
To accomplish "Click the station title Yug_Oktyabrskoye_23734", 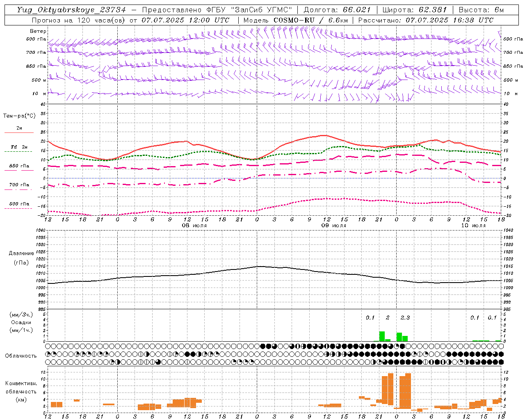I will pos(71,10).
